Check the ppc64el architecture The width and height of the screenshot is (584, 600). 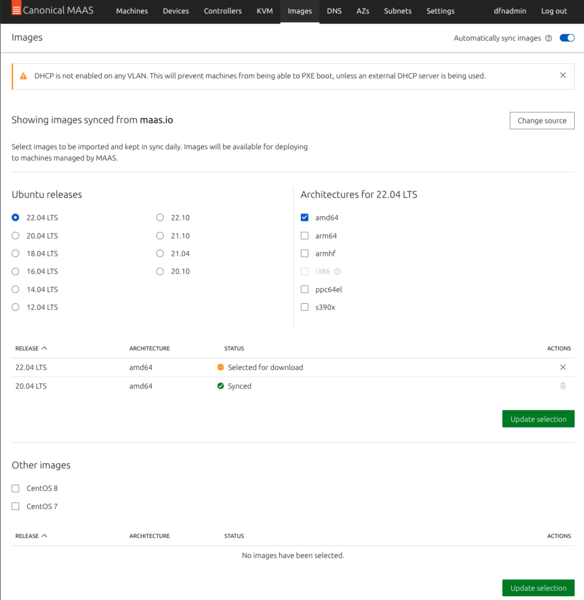coord(305,289)
